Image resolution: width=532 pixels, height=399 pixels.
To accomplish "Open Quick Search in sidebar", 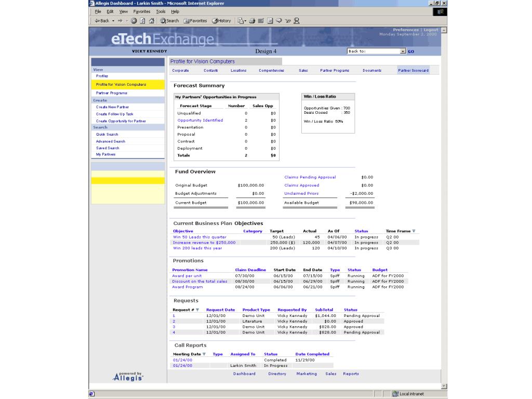I will [x=107, y=135].
